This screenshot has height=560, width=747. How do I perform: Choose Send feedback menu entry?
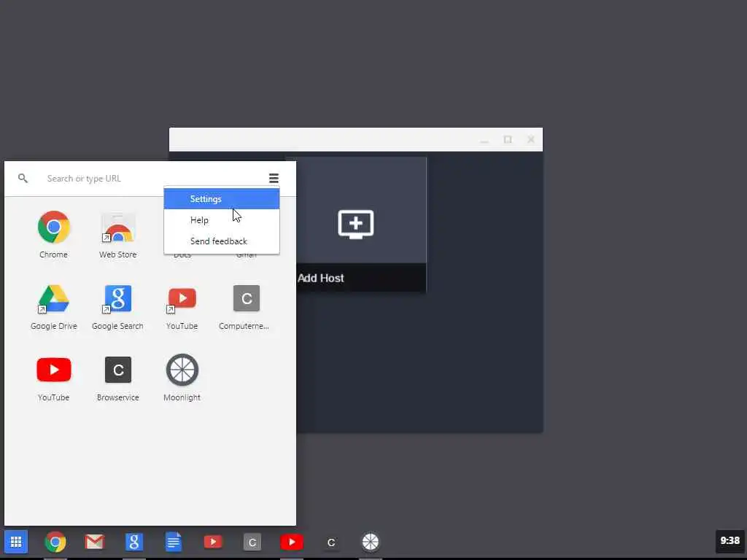pyautogui.click(x=222, y=241)
